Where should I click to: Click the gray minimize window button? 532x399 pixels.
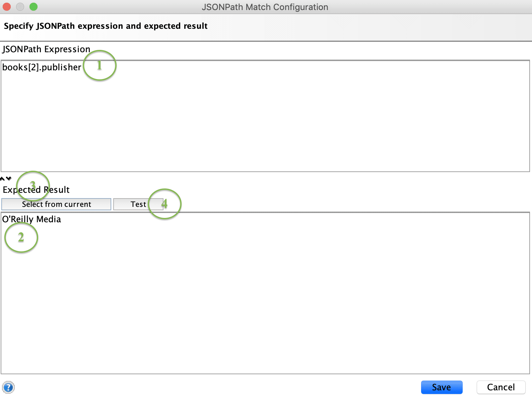20,7
